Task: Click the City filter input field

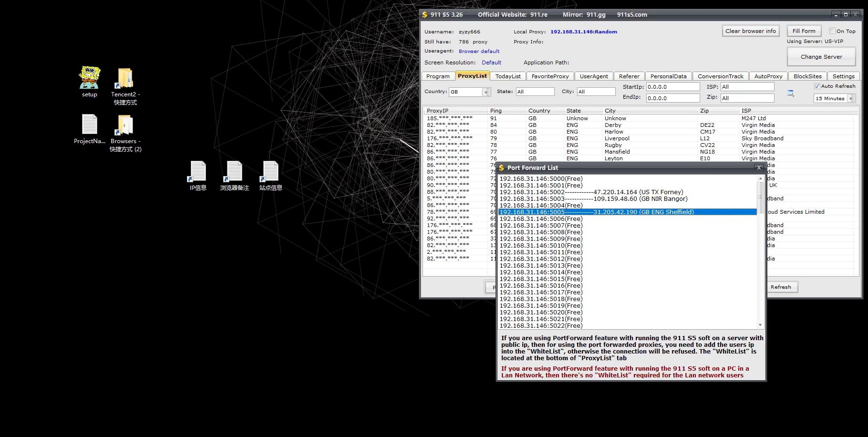Action: [x=596, y=92]
